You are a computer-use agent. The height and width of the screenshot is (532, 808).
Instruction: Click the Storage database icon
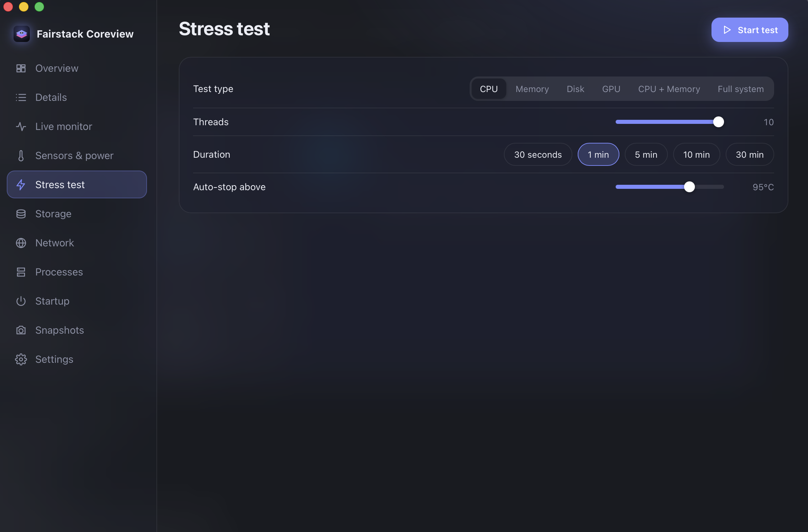21,214
